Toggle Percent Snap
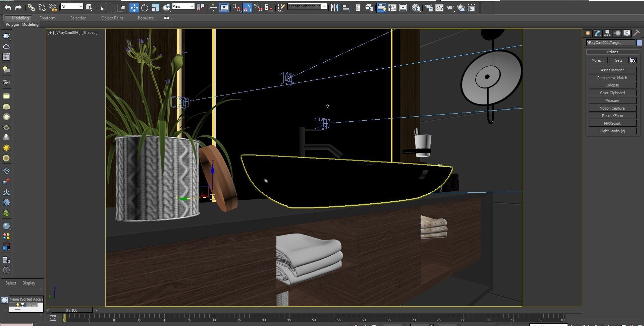Image resolution: width=644 pixels, height=326 pixels. coord(258,7)
